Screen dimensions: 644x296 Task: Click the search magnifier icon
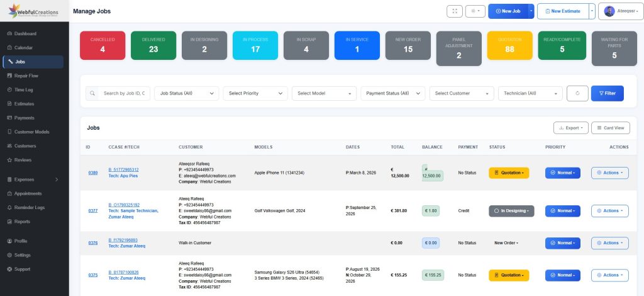pyautogui.click(x=92, y=93)
